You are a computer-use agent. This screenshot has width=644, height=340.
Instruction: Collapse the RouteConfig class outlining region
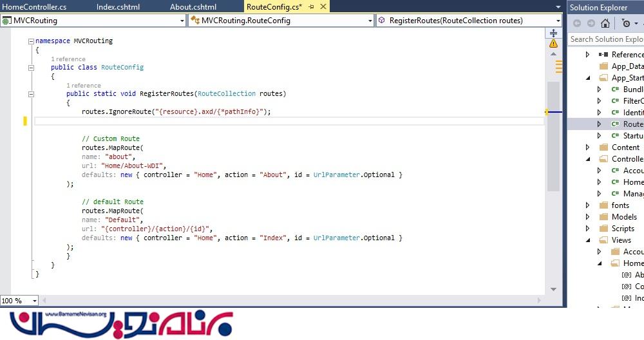(31, 67)
